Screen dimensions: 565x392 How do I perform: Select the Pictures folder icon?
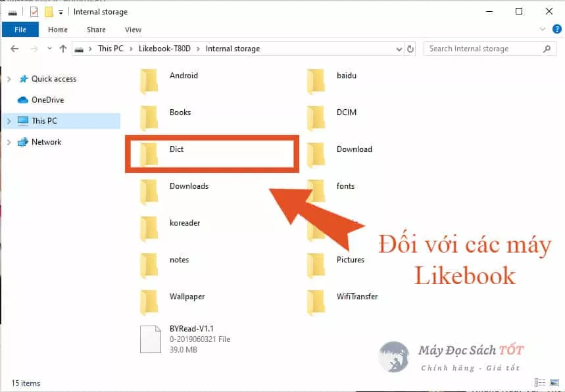pyautogui.click(x=316, y=266)
